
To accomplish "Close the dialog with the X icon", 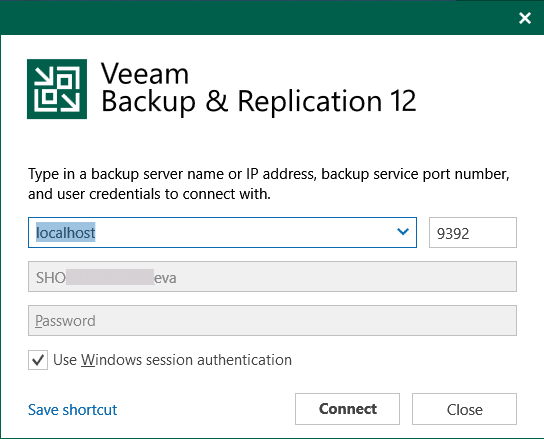I will click(x=525, y=18).
